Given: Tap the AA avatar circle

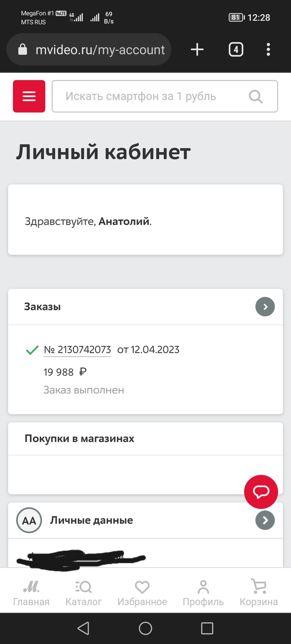Looking at the screenshot, I should 29,520.
